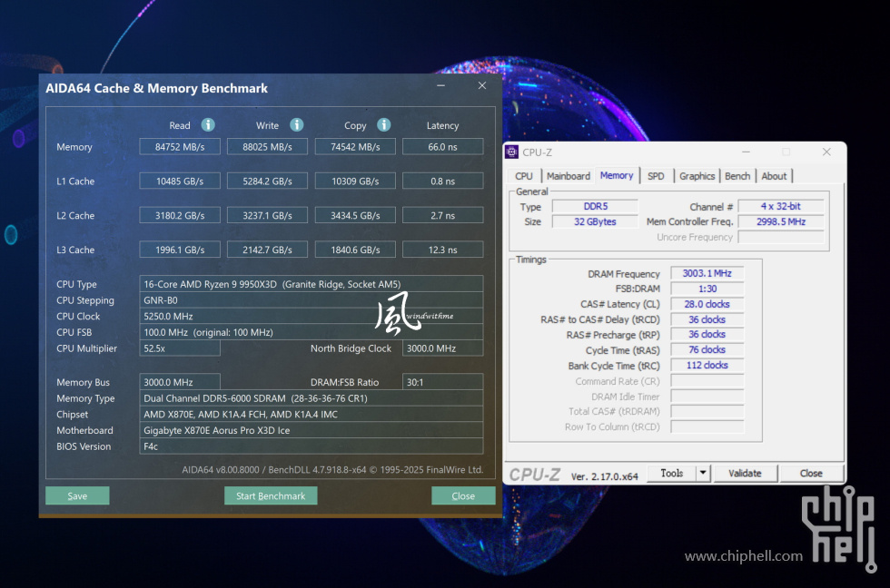
Task: Save the AIDA64 benchmark results
Action: click(76, 495)
